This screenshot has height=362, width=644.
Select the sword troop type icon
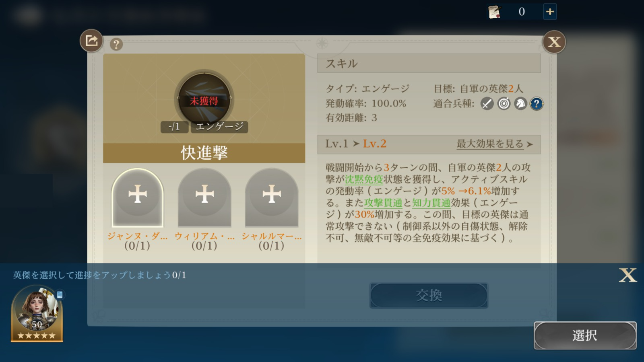487,104
